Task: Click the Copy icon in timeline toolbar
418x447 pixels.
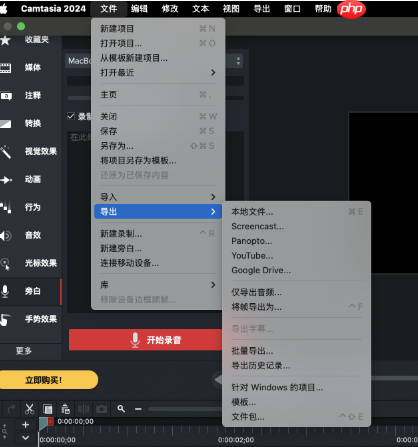Action: 47,409
